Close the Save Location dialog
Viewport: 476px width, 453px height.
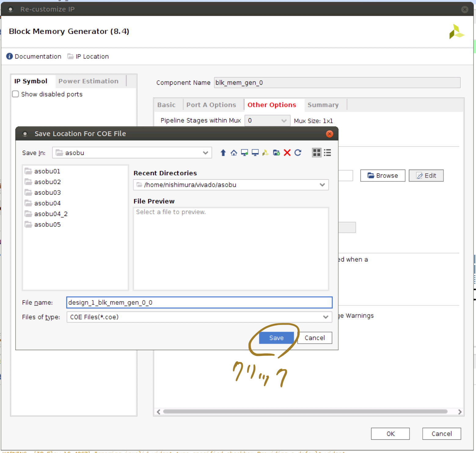[x=329, y=134]
